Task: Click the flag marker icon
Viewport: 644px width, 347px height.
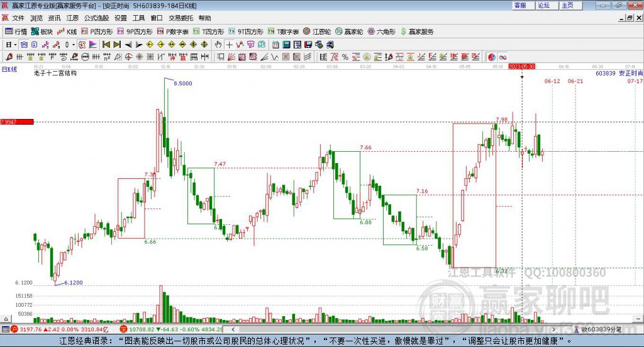Action: (x=93, y=45)
